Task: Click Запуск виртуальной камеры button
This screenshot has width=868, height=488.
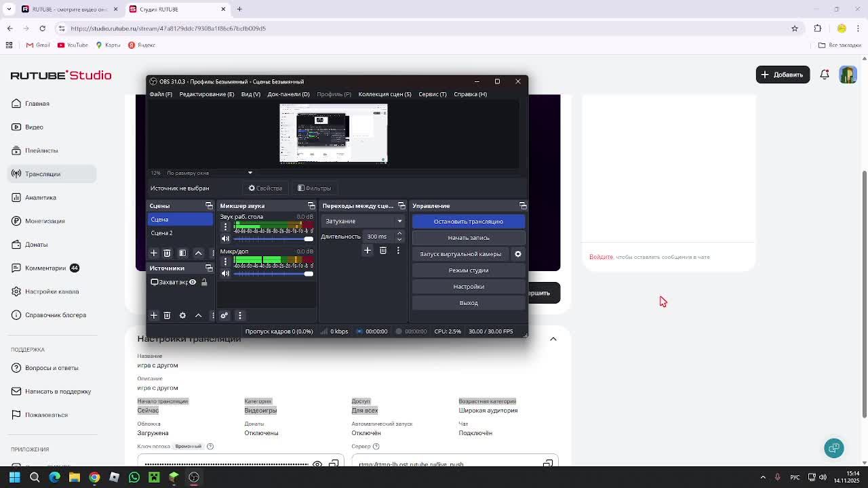Action: point(460,254)
